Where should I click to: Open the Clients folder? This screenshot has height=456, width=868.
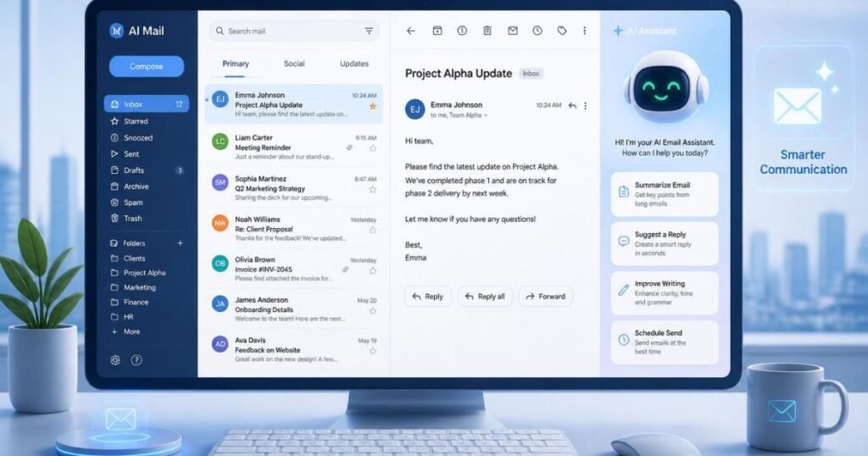(129, 259)
